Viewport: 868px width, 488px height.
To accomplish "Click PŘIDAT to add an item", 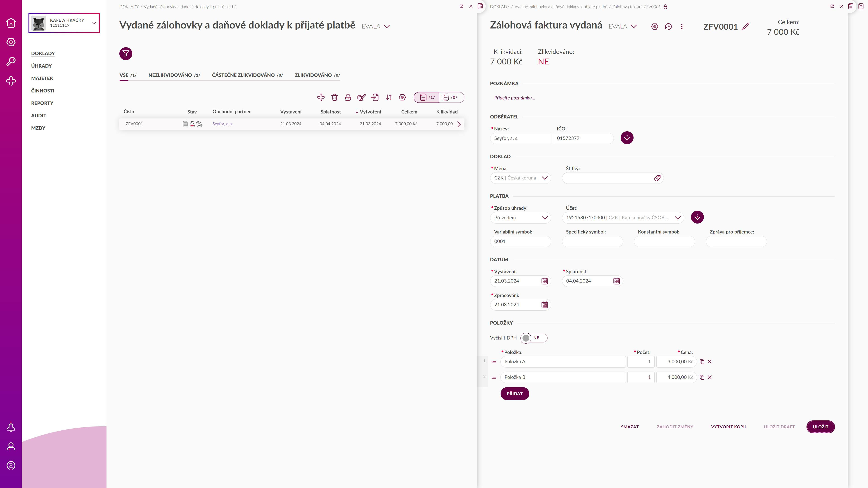I will point(515,394).
